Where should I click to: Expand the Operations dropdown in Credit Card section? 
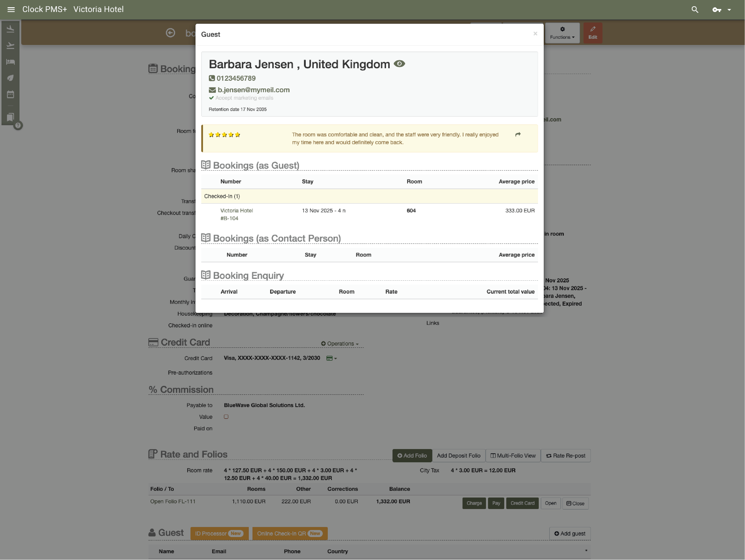coord(340,344)
